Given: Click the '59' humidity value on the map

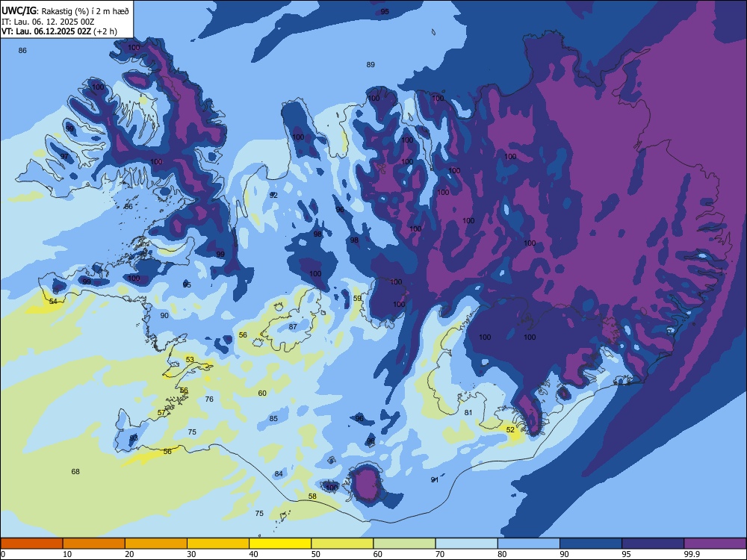Looking at the screenshot, I should [x=357, y=299].
